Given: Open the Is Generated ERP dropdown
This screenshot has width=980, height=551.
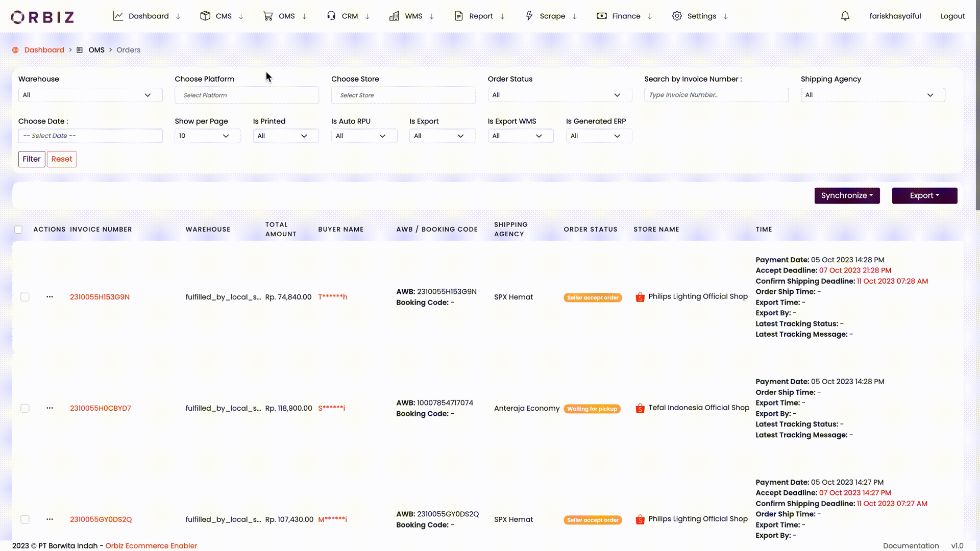Looking at the screenshot, I should point(599,136).
